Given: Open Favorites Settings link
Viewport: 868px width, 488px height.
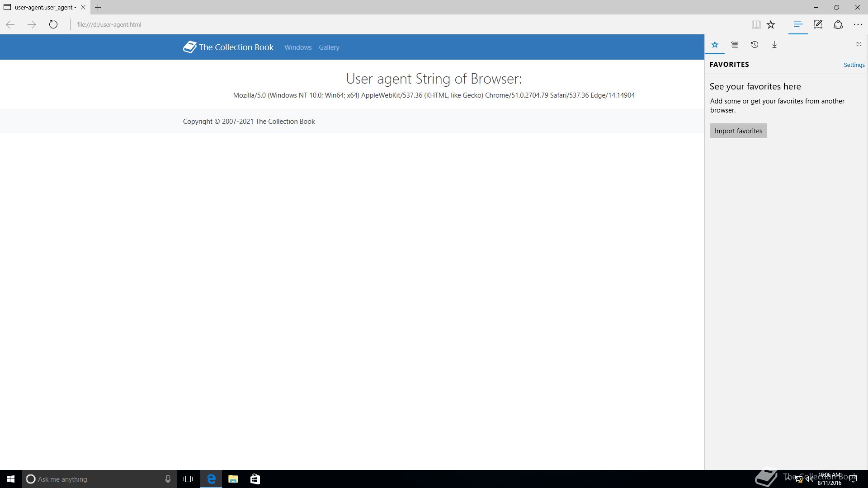Looking at the screenshot, I should 854,65.
